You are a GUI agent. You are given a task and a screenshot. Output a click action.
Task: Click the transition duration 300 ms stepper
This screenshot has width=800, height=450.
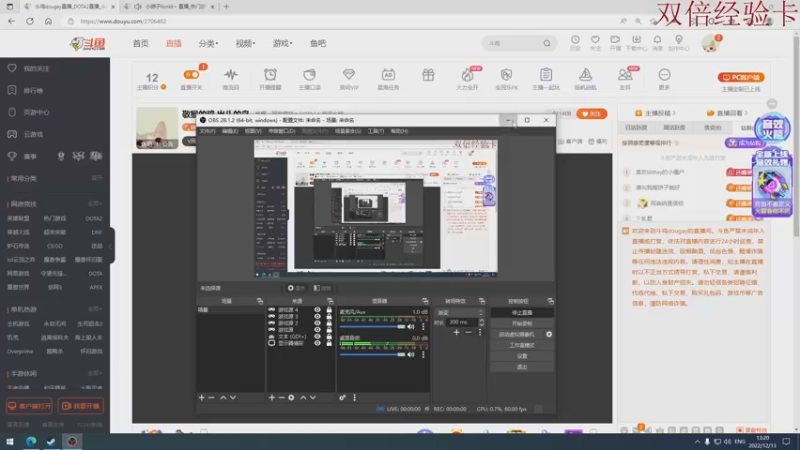point(481,322)
